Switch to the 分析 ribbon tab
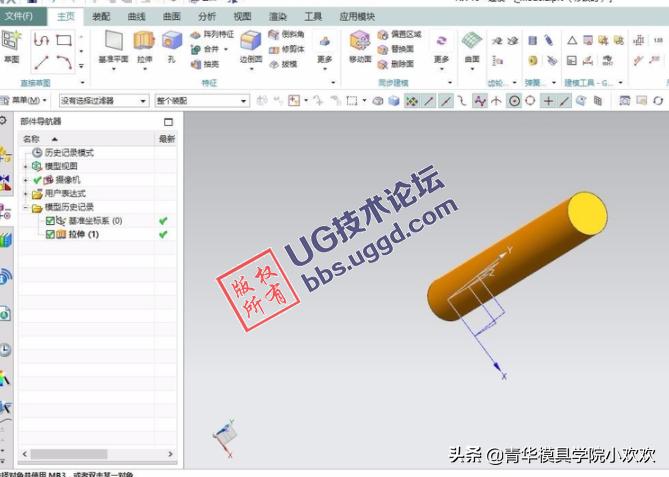 click(207, 17)
